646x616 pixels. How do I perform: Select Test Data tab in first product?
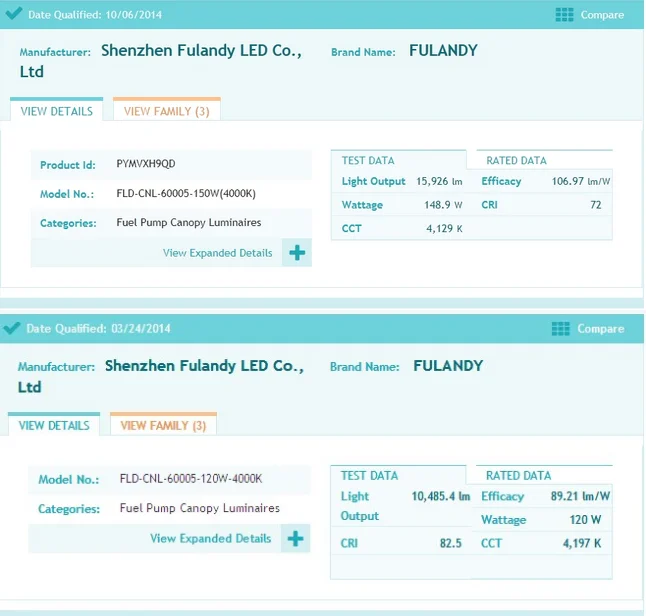pyautogui.click(x=368, y=160)
